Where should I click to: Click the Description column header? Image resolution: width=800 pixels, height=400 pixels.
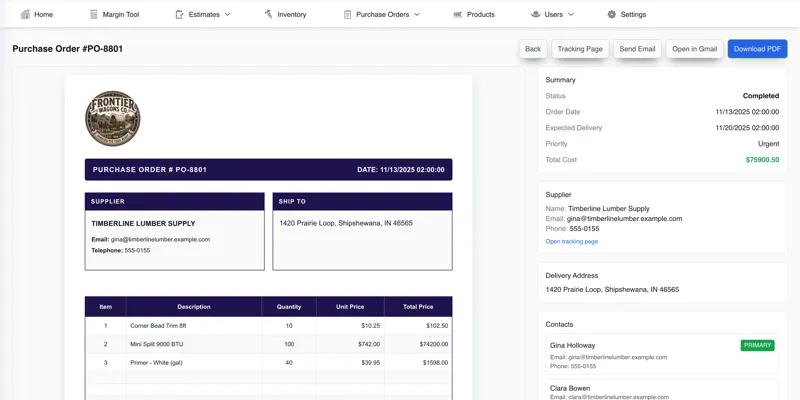[x=194, y=307]
